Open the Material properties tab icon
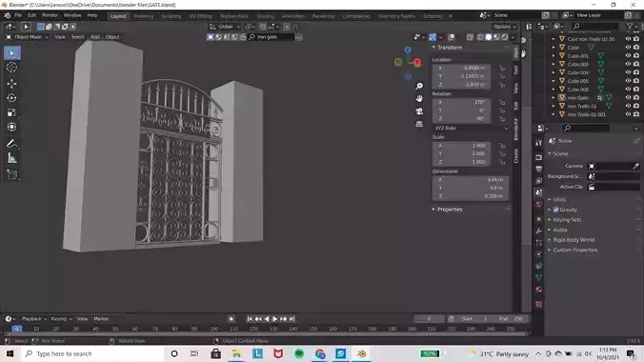644x362 pixels. tap(539, 290)
